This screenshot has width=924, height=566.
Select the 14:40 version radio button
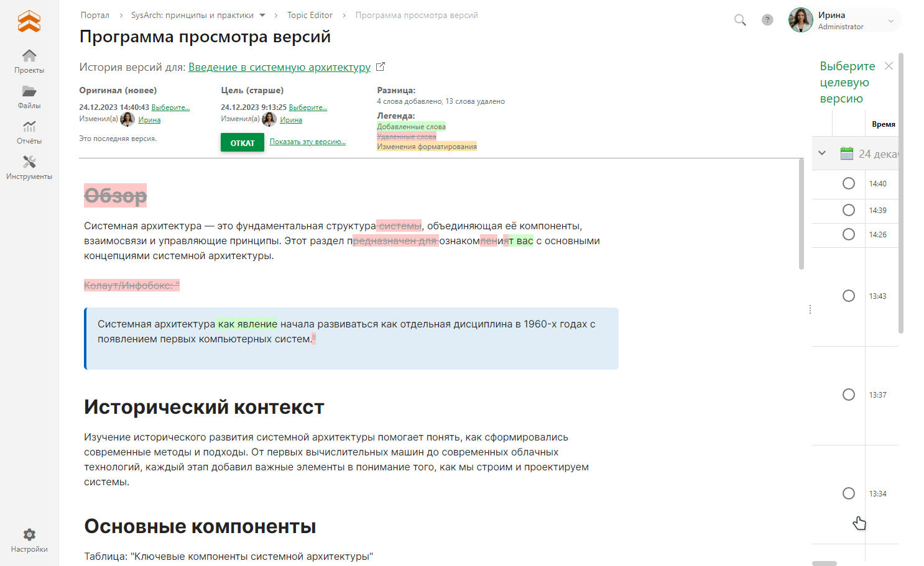point(848,183)
